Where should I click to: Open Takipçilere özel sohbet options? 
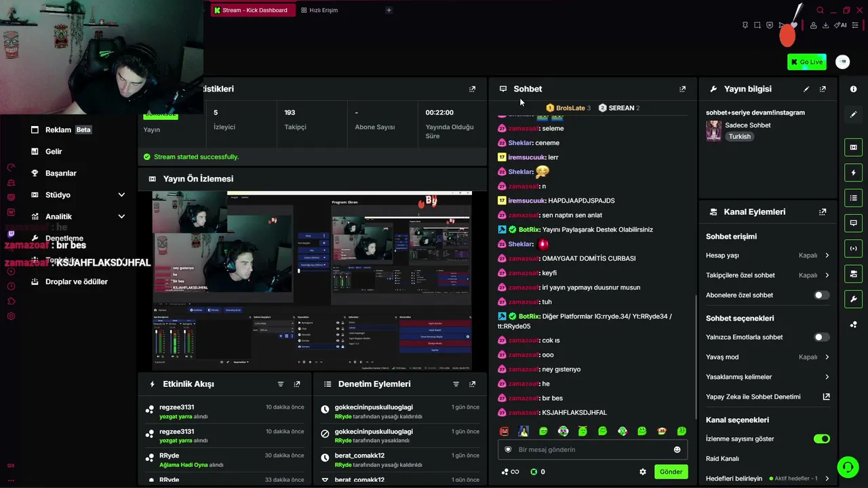pos(768,275)
